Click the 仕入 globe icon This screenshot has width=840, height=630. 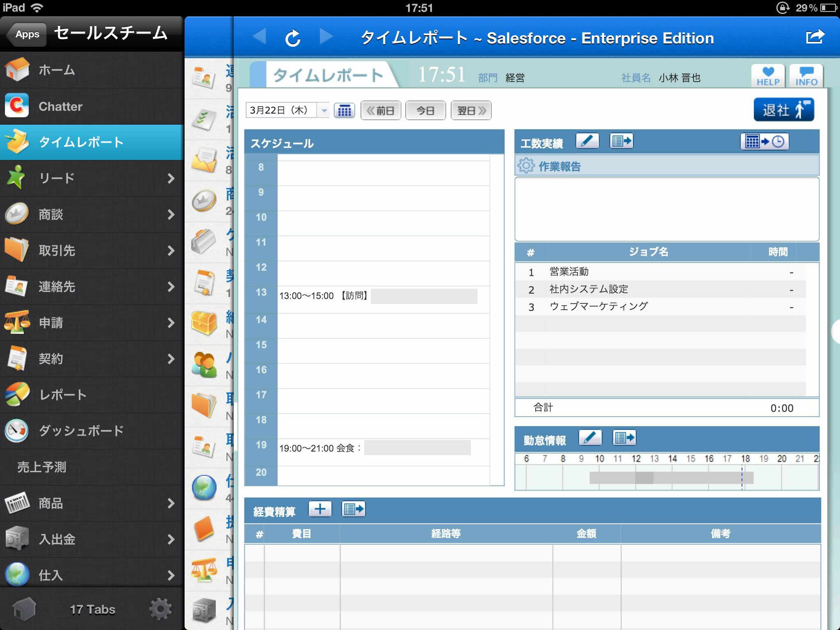[17, 574]
